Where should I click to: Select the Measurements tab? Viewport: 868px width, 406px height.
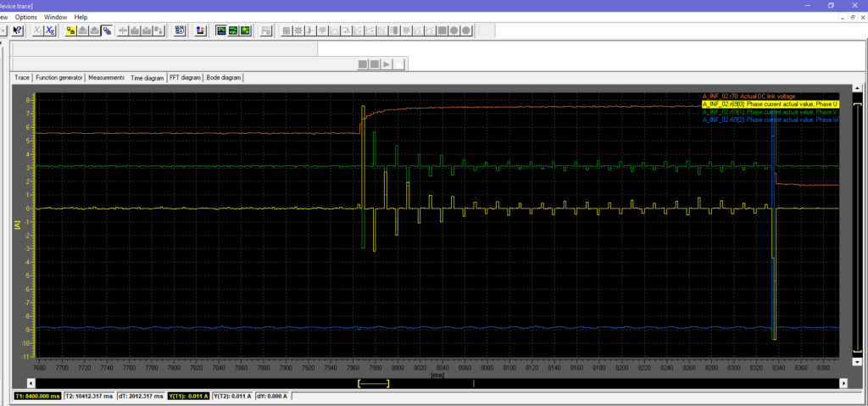point(107,78)
